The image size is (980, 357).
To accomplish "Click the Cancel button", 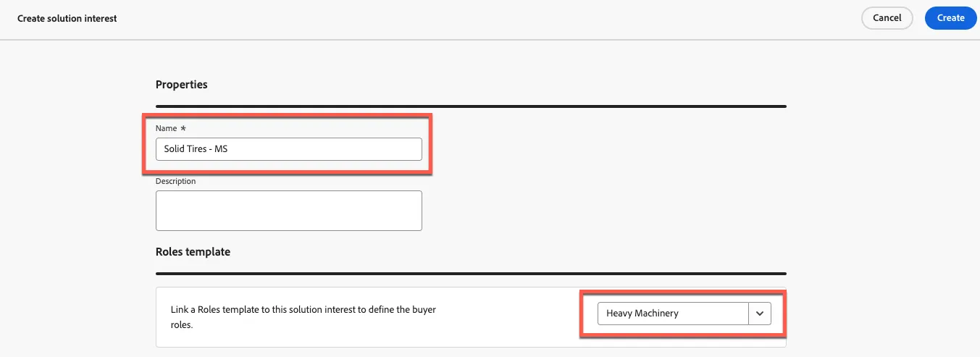I will click(x=887, y=18).
